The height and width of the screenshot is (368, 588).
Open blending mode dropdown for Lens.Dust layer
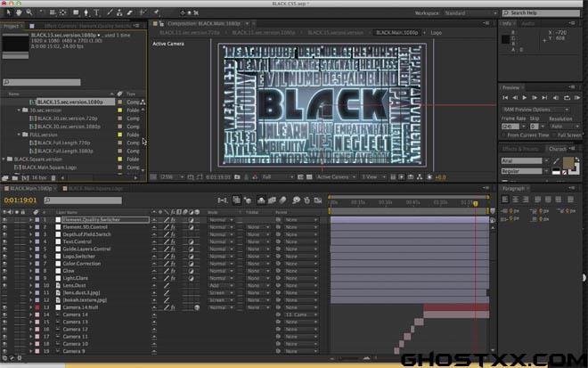[221, 286]
